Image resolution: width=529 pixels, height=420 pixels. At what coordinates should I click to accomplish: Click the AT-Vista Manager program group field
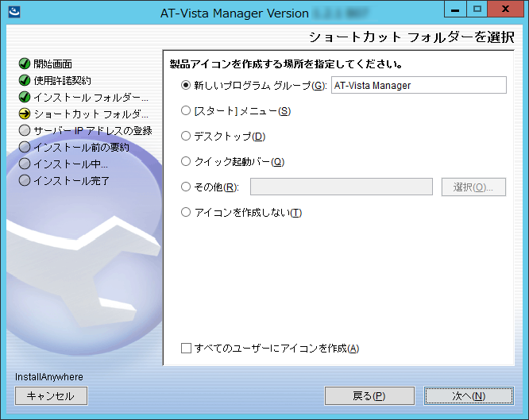(419, 85)
